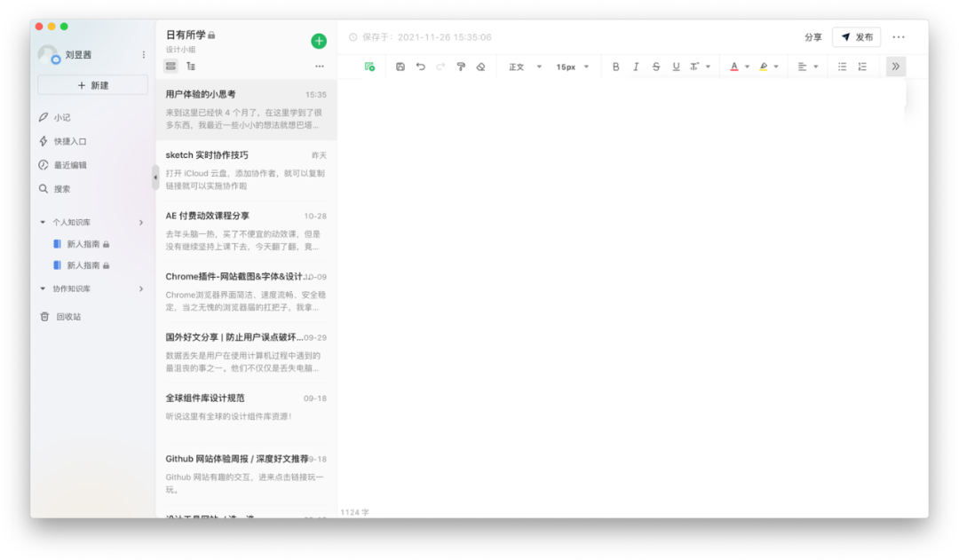Toggle bulleted list

(x=842, y=67)
